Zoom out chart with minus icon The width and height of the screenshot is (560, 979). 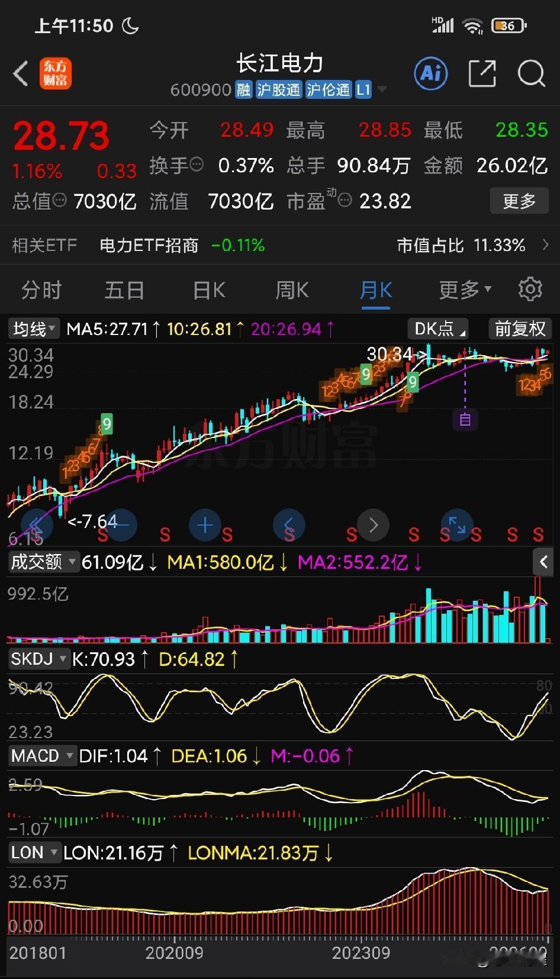[x=121, y=524]
